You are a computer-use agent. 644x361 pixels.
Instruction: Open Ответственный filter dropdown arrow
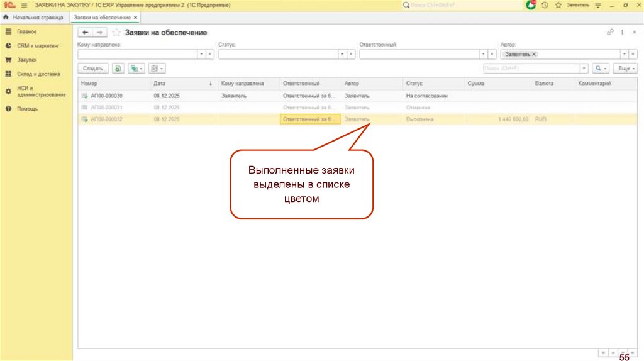[483, 54]
